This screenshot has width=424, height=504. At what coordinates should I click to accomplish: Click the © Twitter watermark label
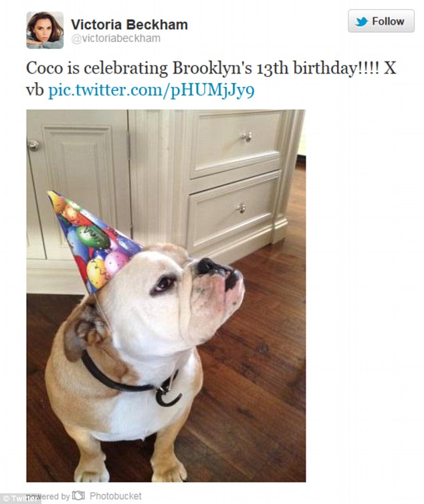[19, 499]
